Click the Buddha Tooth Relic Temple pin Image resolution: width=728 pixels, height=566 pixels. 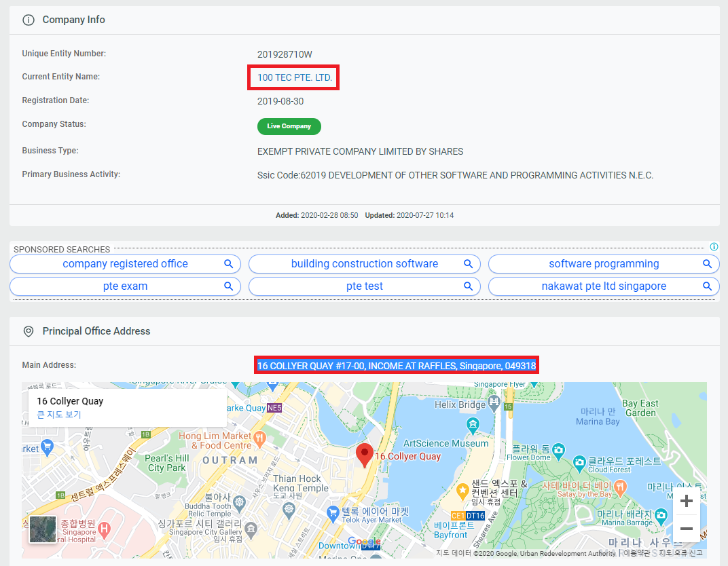(x=239, y=502)
